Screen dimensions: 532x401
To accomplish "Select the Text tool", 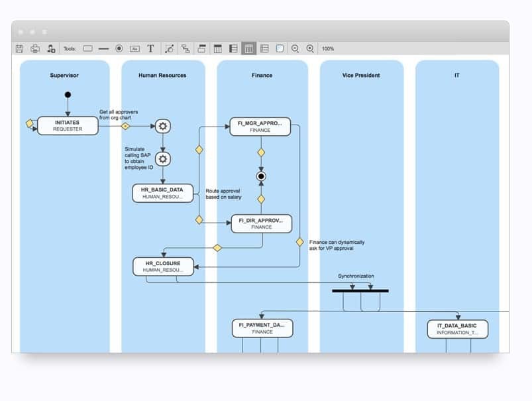I will click(x=150, y=48).
